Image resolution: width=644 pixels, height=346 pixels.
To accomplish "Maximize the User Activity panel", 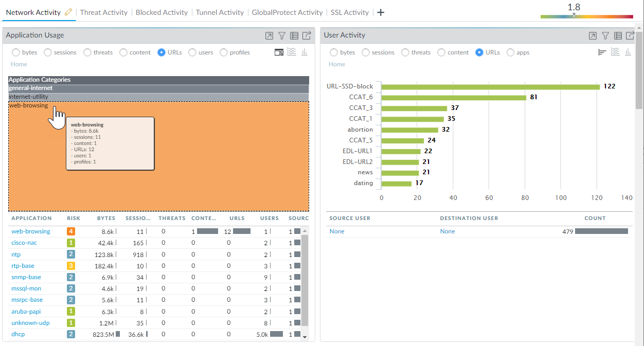I will click(593, 35).
